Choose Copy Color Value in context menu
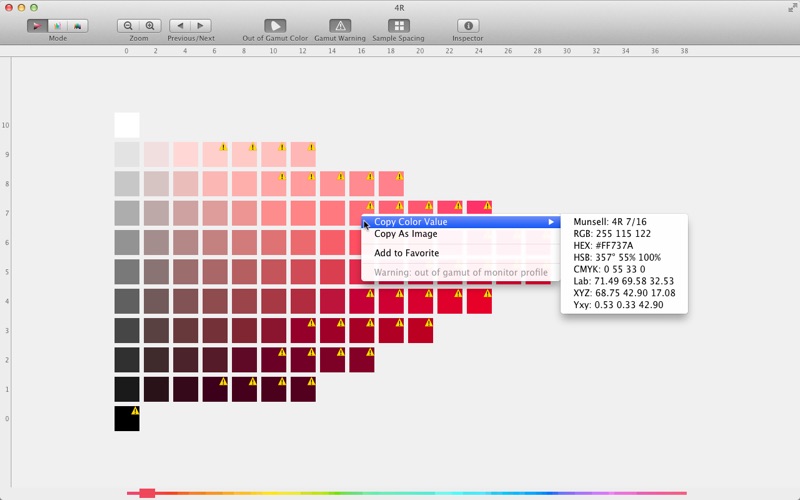This screenshot has height=500, width=800. pos(461,222)
